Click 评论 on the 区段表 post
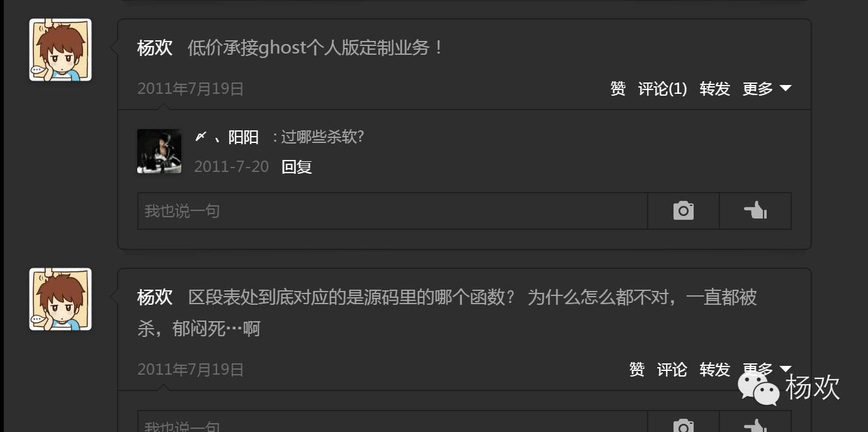Image resolution: width=868 pixels, height=432 pixels. pos(672,369)
